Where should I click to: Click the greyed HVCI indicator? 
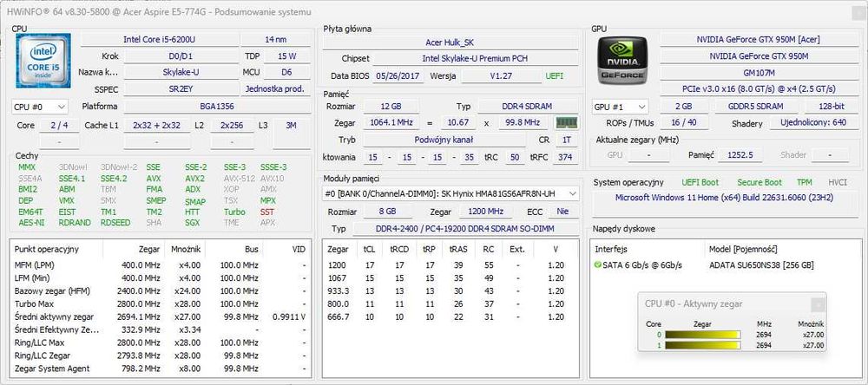(x=837, y=182)
